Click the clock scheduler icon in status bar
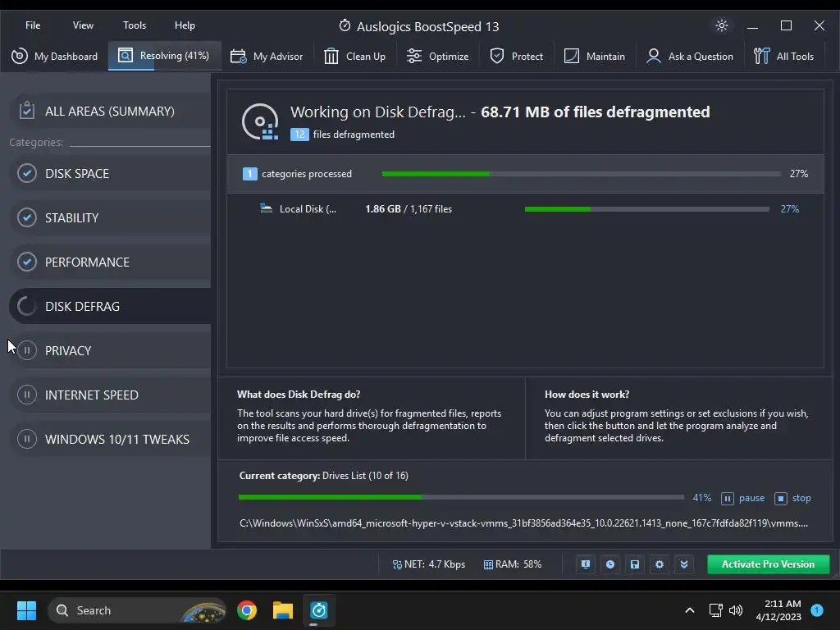840x630 pixels. pos(610,564)
